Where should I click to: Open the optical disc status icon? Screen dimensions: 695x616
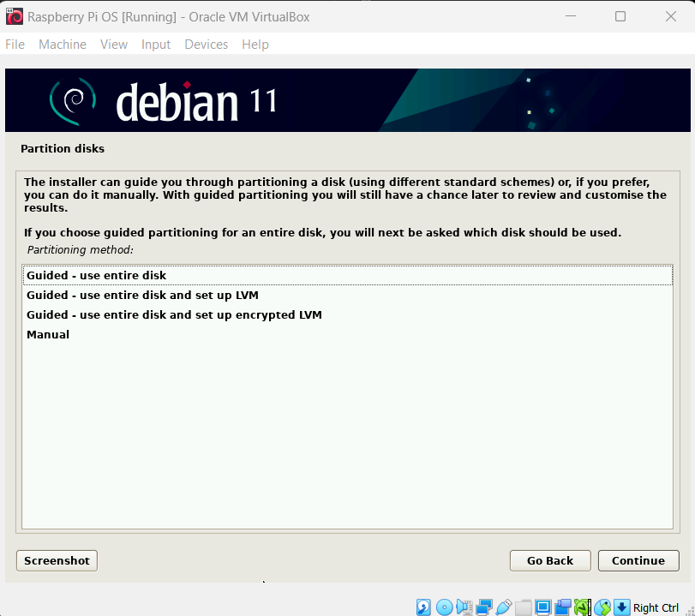(444, 607)
